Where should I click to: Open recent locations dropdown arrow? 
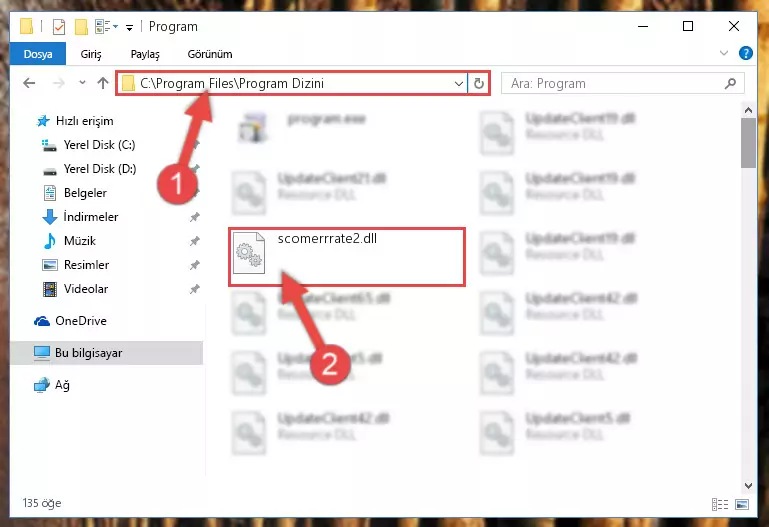click(82, 83)
